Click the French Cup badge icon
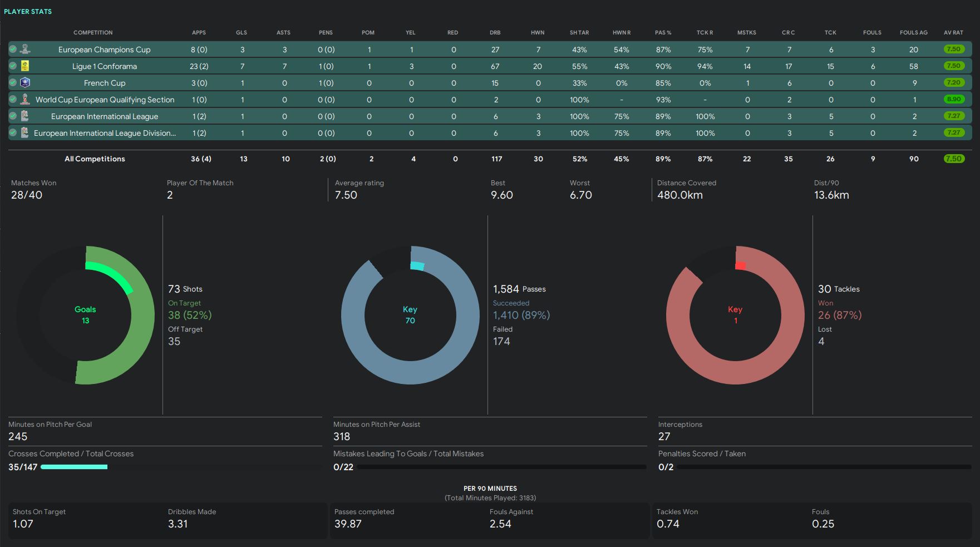Image resolution: width=980 pixels, height=547 pixels. pyautogui.click(x=25, y=83)
